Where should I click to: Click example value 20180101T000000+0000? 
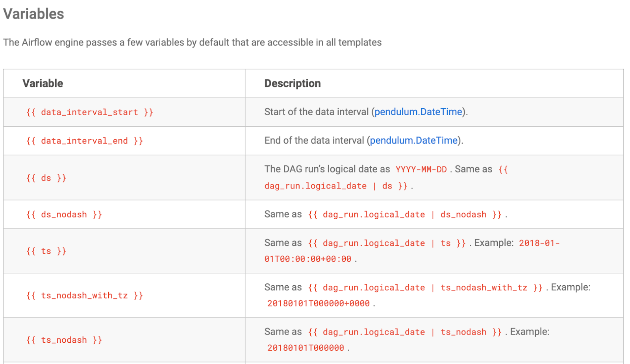(318, 304)
